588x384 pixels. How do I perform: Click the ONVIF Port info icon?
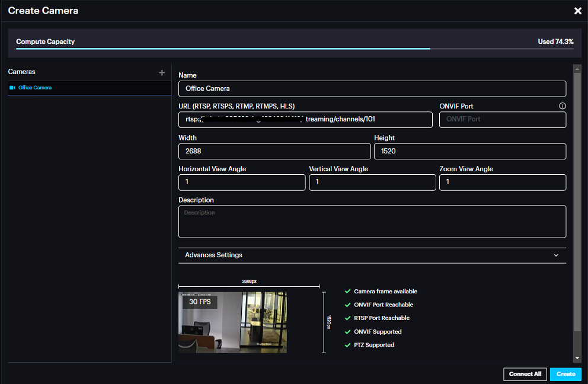(562, 106)
